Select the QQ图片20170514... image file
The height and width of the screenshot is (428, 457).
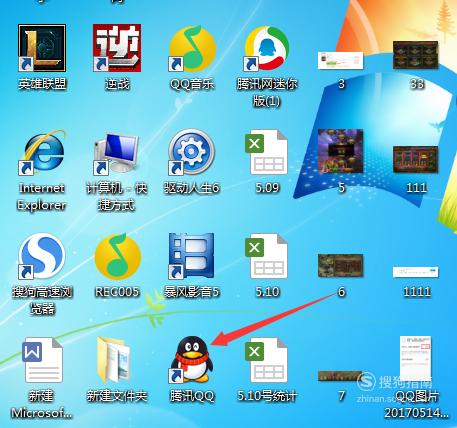pyautogui.click(x=415, y=359)
